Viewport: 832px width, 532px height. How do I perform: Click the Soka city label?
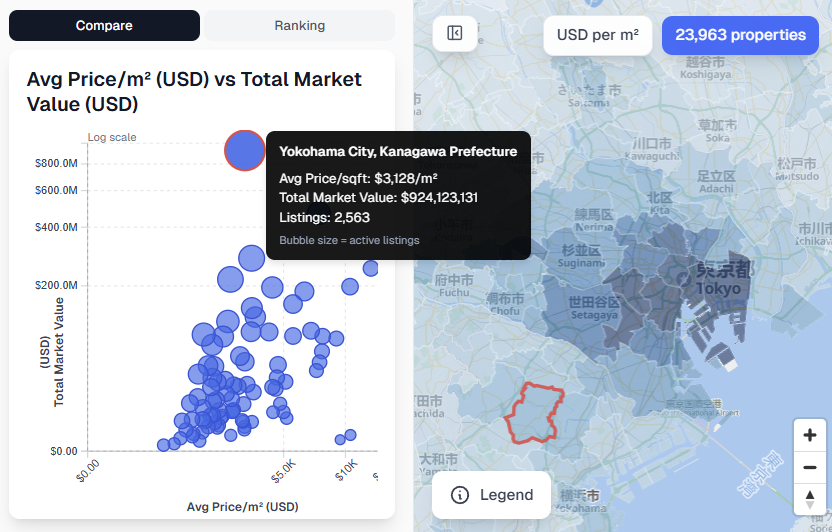tap(717, 131)
